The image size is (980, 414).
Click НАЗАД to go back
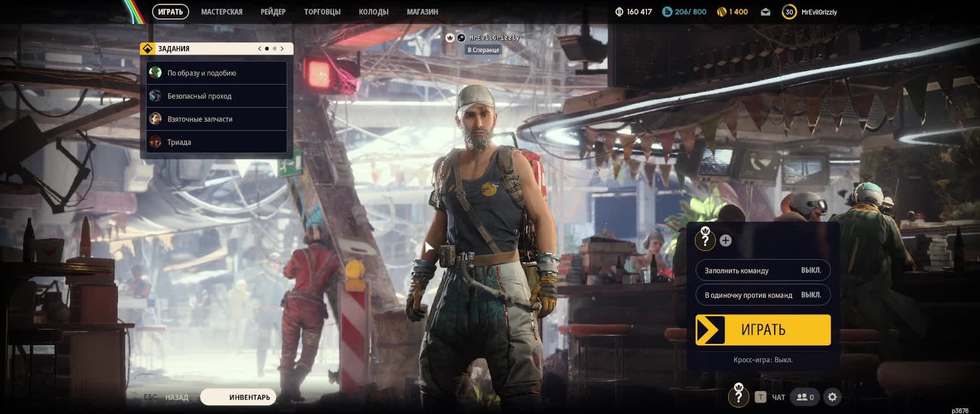[x=177, y=397]
